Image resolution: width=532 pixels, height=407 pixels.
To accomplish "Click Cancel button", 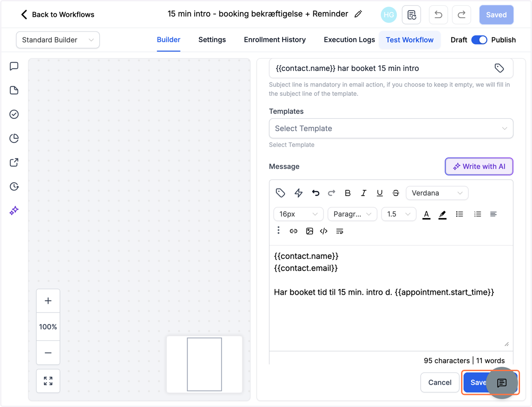I will [440, 383].
